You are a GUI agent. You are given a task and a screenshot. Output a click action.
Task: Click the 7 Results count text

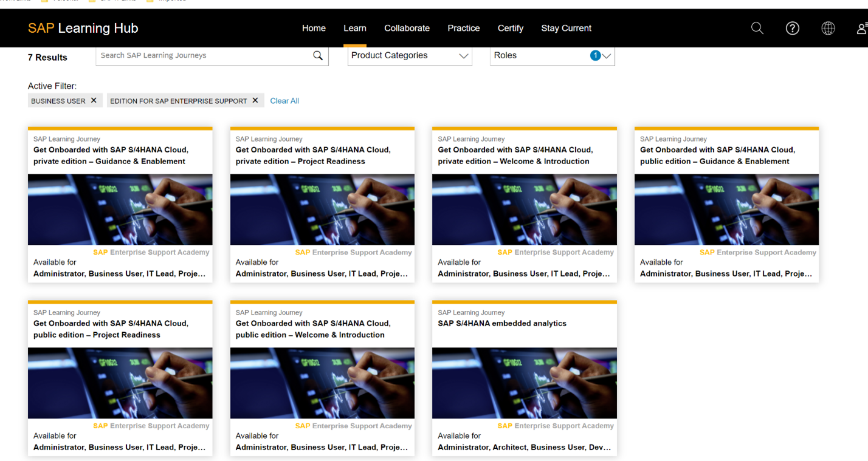(x=47, y=58)
